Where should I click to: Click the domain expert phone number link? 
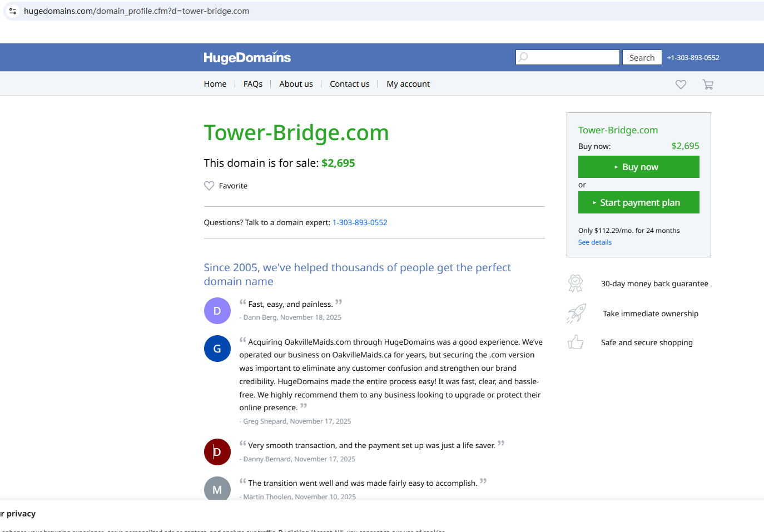[360, 222]
